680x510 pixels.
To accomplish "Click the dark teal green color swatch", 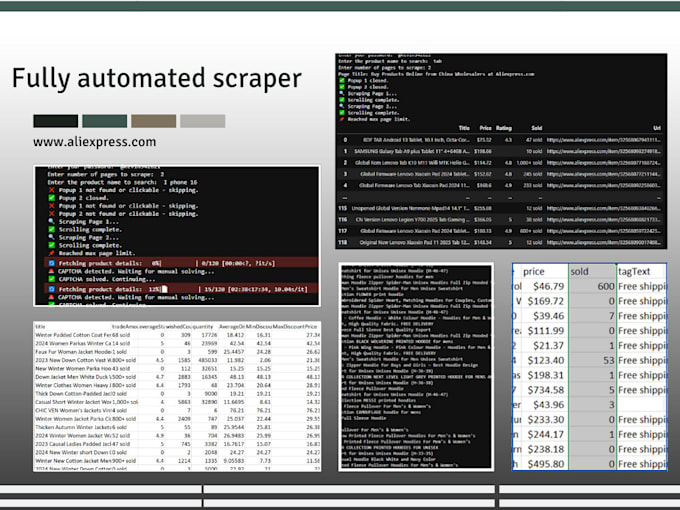I will (x=105, y=121).
